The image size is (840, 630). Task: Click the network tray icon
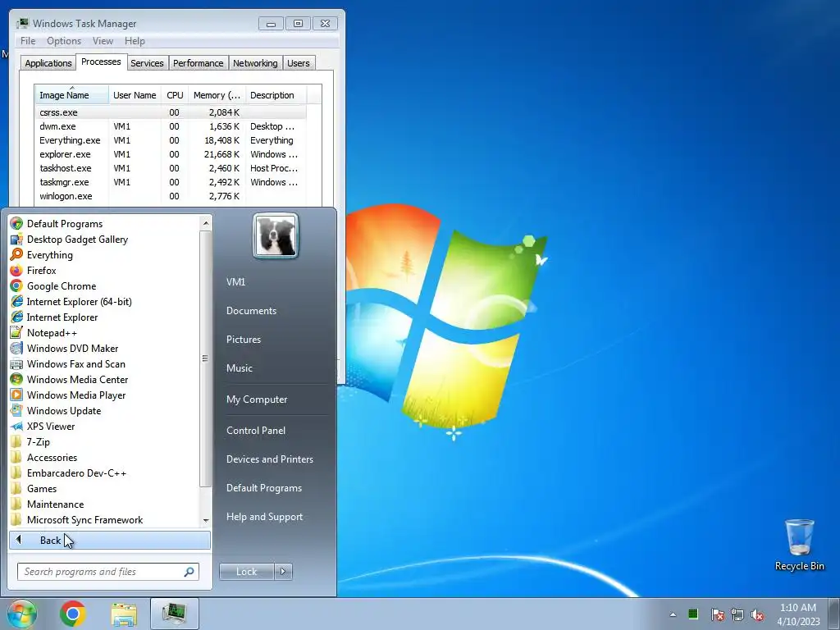[737, 614]
